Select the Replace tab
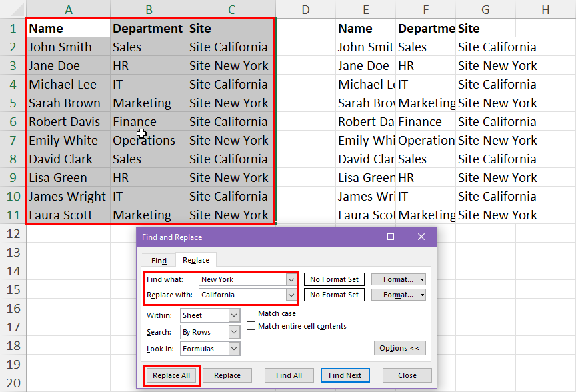Screen dimensions: 576x392 pos(196,260)
